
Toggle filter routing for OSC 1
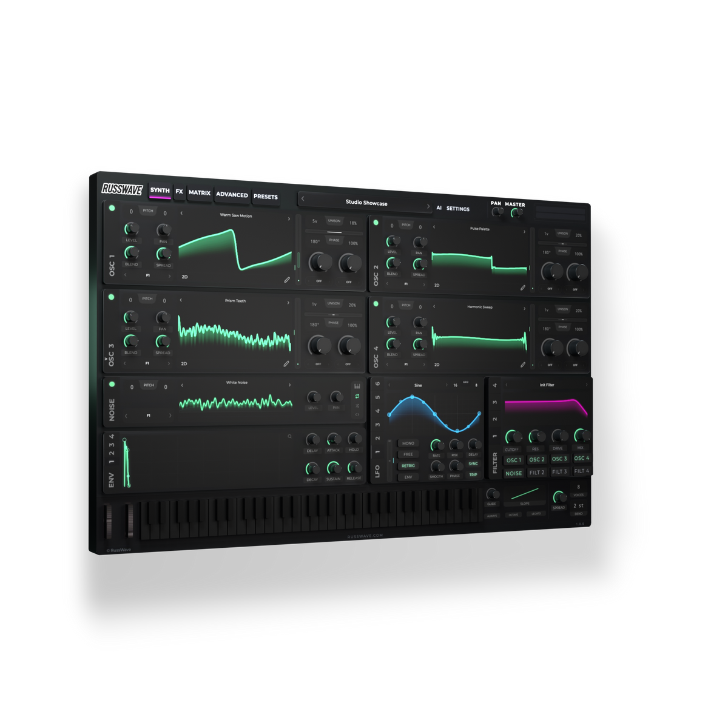click(x=513, y=460)
